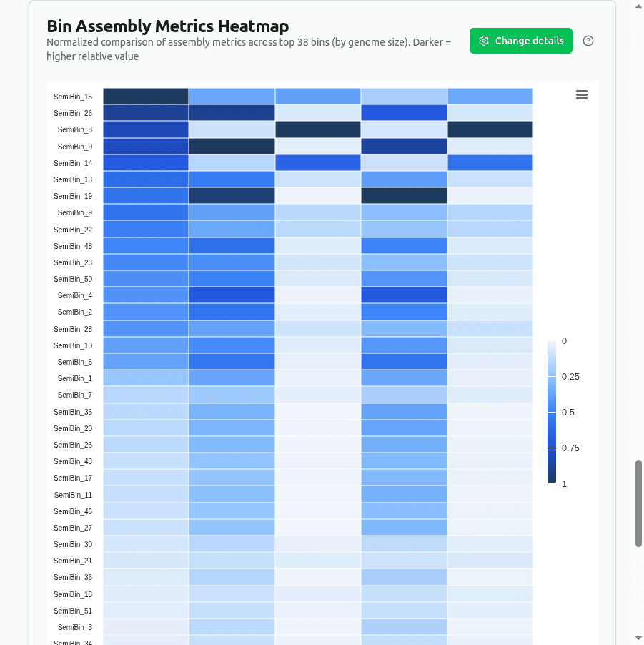Select the SemiBin_0 row label
The height and width of the screenshot is (645, 644).
point(74,146)
